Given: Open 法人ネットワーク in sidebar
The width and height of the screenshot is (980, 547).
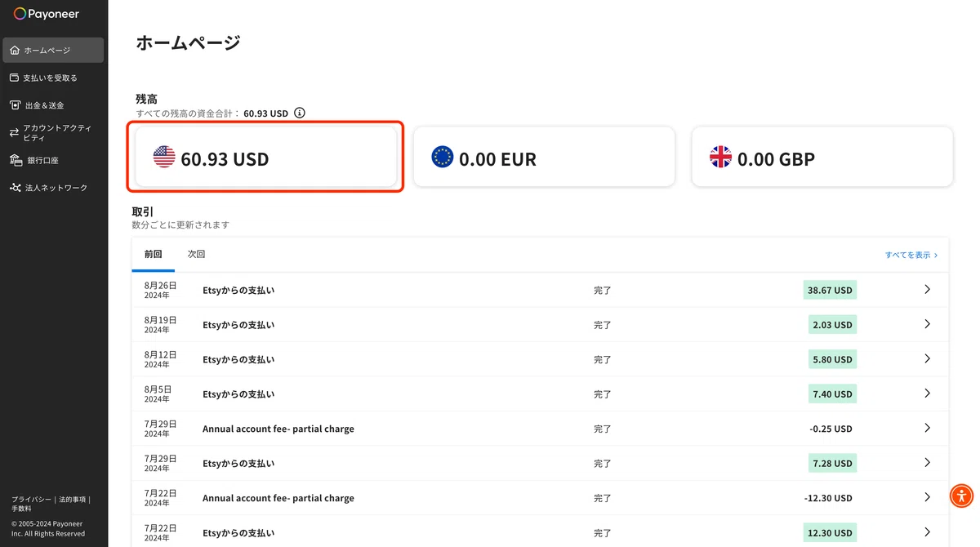Looking at the screenshot, I should tap(53, 188).
